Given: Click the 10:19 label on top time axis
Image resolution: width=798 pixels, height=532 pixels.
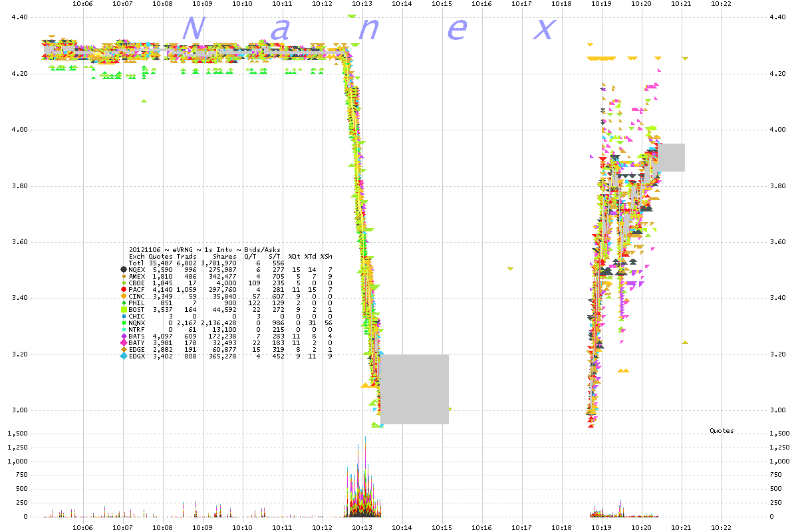Looking at the screenshot, I should click(602, 4).
